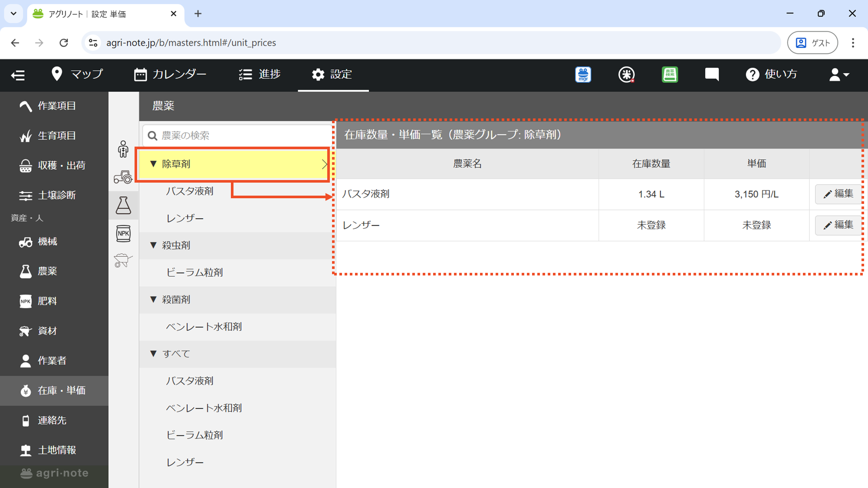
Task: Edit the バスタ液剤 stock and price row
Action: 838,194
